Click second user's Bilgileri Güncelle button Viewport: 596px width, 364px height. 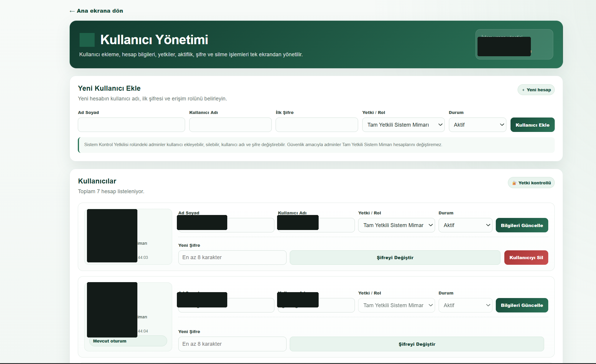tap(522, 305)
